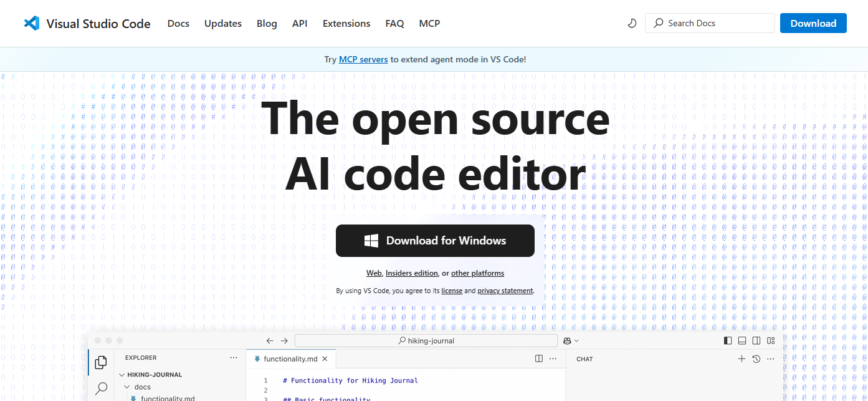Click the Customize Layout icon
This screenshot has height=401, width=868.
coord(771,341)
